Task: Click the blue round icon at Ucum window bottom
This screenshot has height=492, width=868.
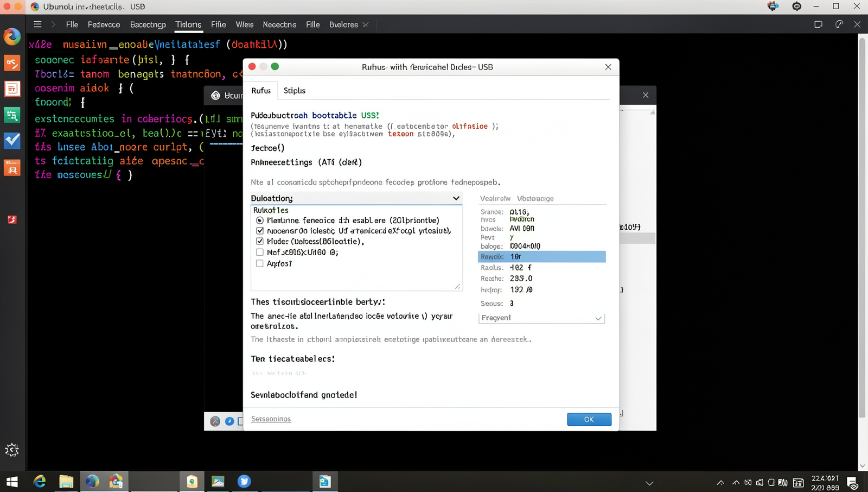Action: [x=229, y=421]
